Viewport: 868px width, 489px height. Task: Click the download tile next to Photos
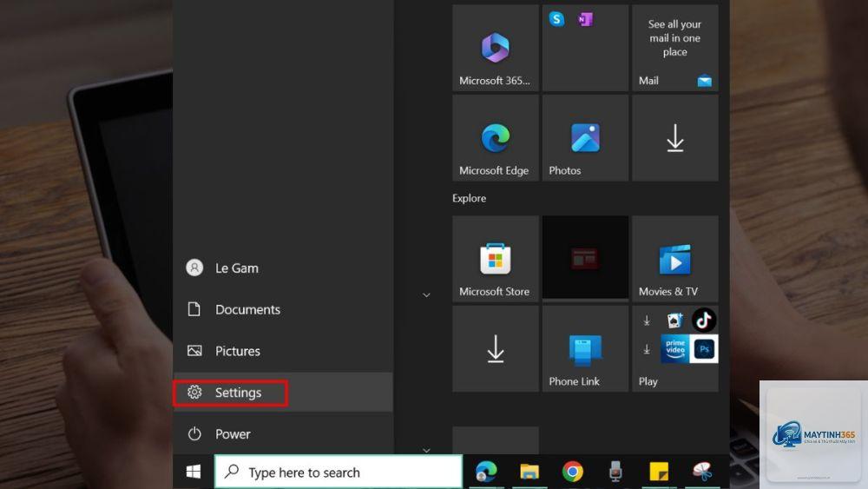click(x=674, y=138)
